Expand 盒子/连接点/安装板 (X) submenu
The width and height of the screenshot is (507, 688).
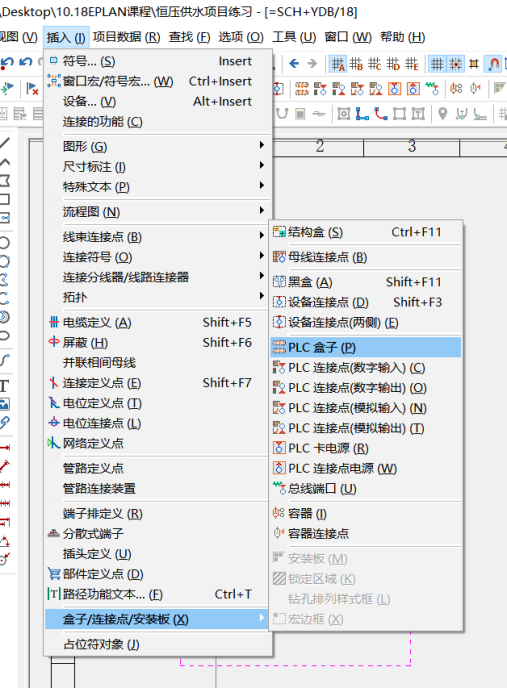(158, 619)
